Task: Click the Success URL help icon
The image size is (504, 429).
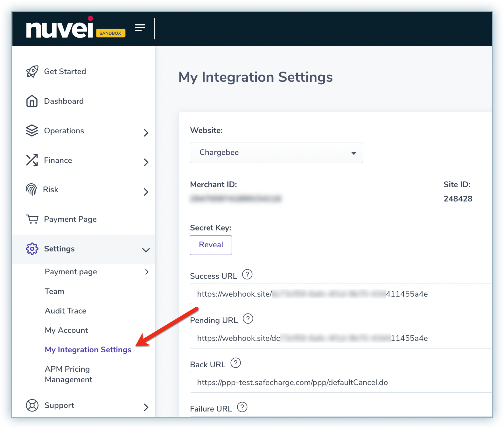Action: pos(247,274)
